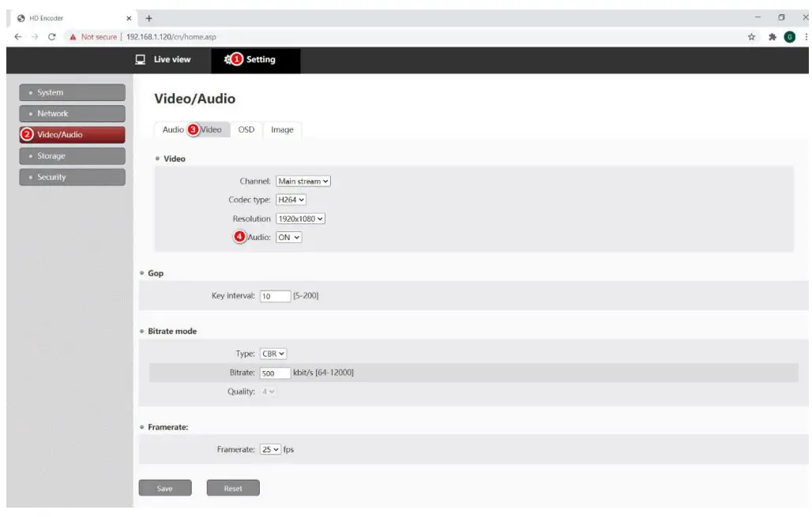Click the Bitrate mode section label
The image size is (812, 517).
click(172, 332)
